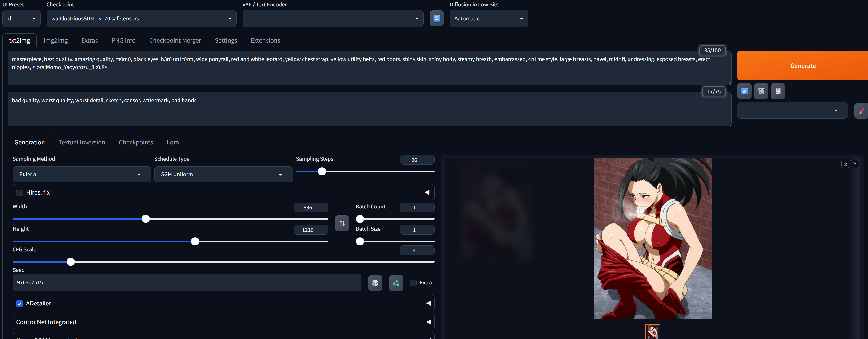Click the Width slider handle

(146, 219)
